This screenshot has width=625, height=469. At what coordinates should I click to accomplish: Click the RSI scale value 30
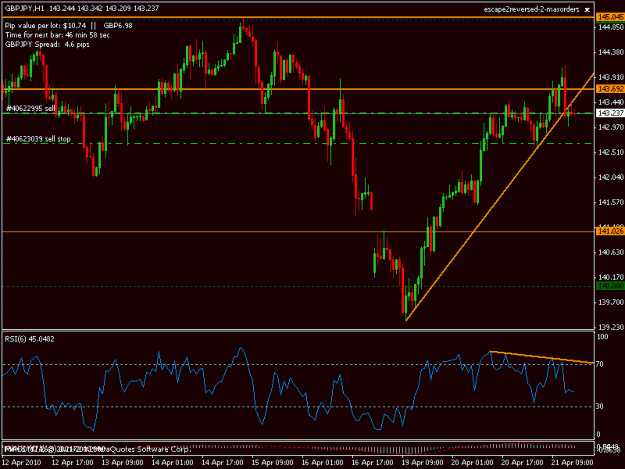pyautogui.click(x=601, y=406)
